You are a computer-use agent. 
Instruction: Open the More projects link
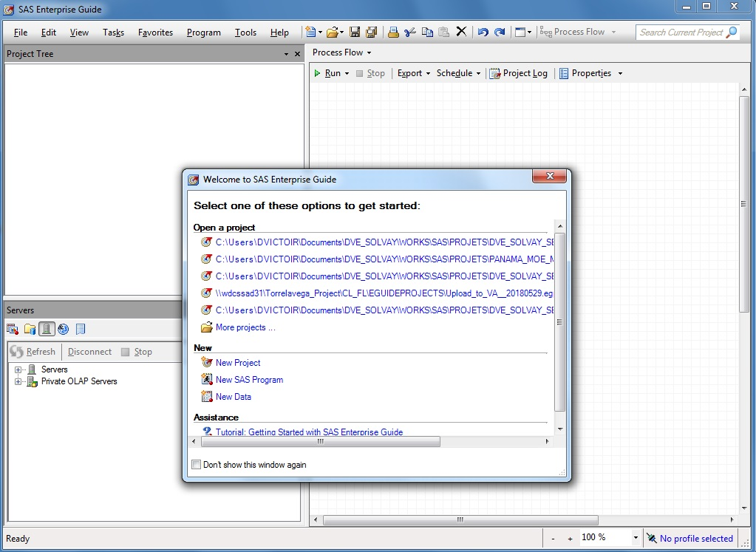click(x=245, y=327)
